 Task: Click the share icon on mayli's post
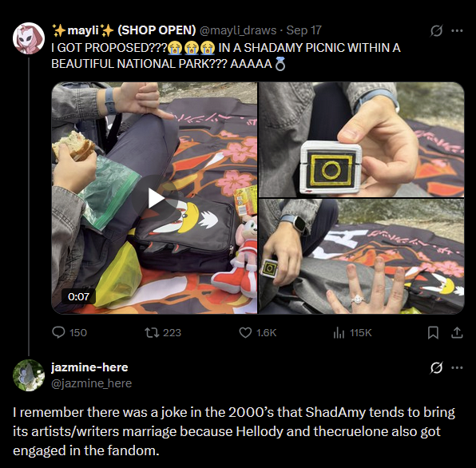457,333
